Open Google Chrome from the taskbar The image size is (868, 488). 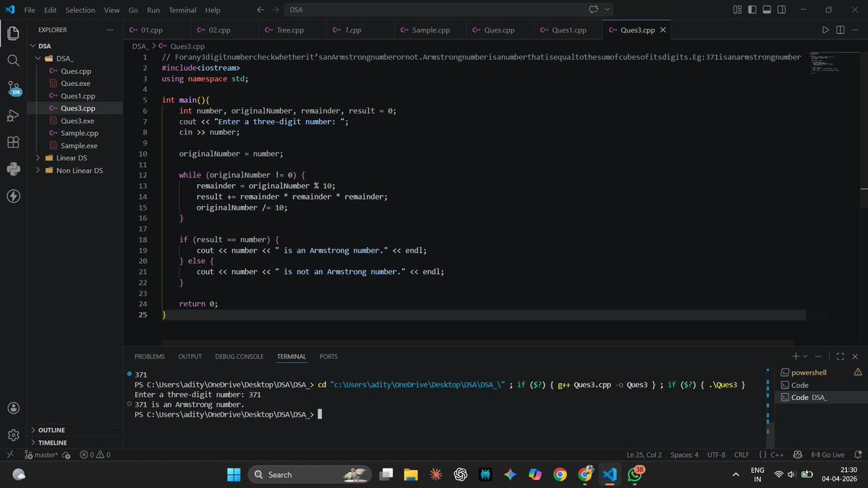coord(560,474)
